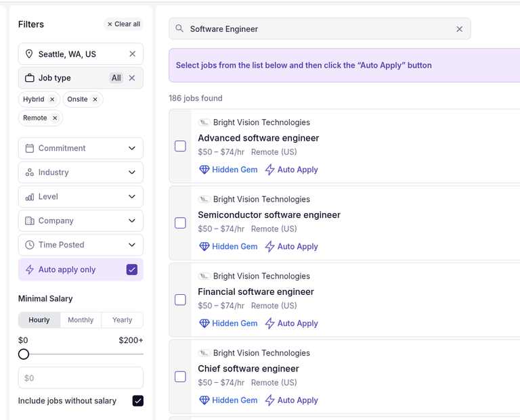Image resolution: width=520 pixels, height=420 pixels.
Task: Click the Industry icon
Action: (x=30, y=172)
